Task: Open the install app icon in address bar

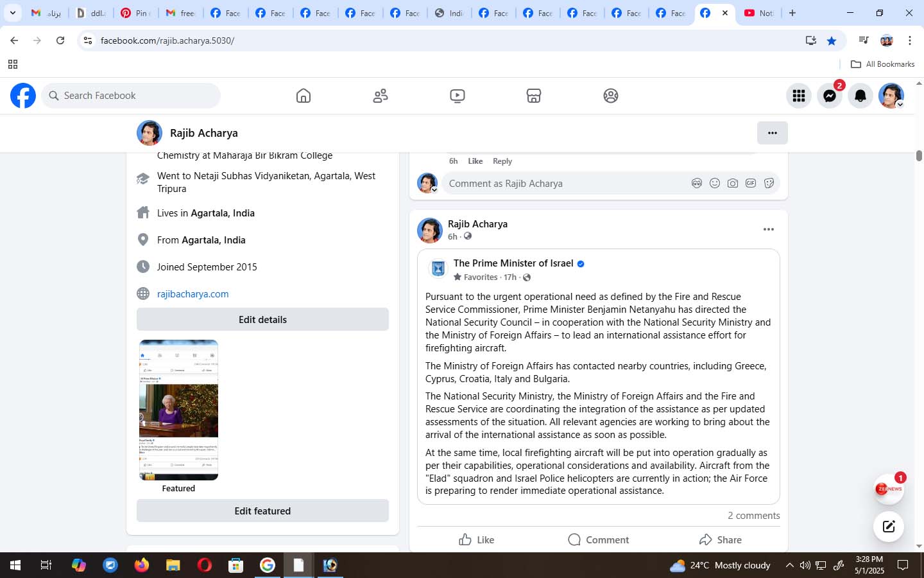Action: [811, 40]
